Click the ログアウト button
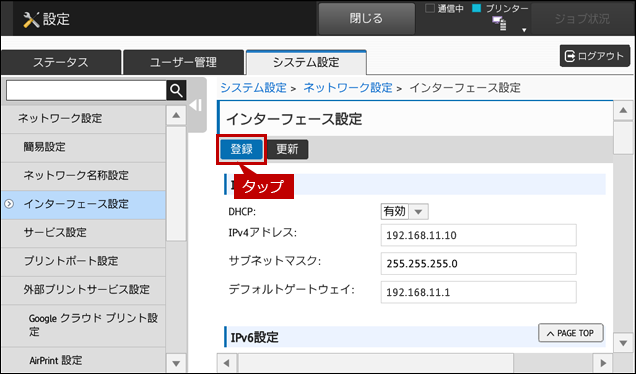Image resolution: width=636 pixels, height=374 pixels. (x=595, y=56)
